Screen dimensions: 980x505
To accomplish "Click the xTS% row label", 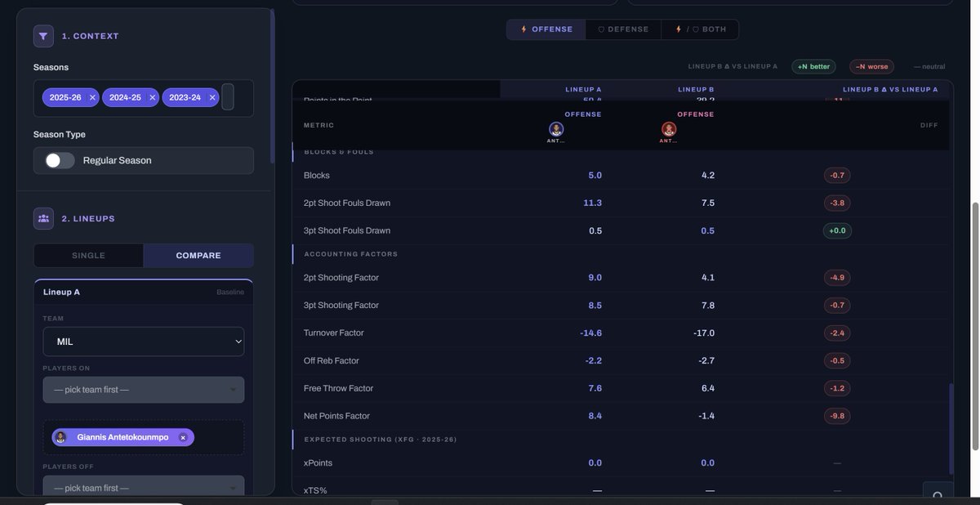I will coord(315,490).
